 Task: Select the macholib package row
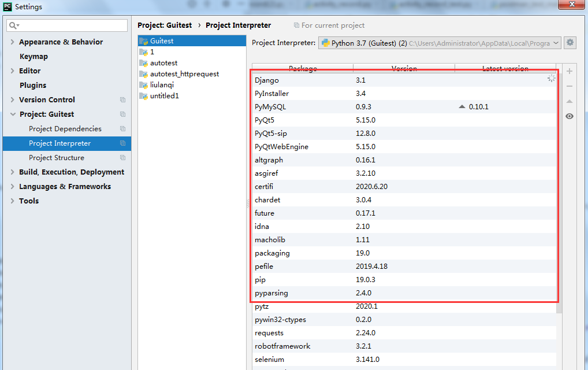point(404,240)
